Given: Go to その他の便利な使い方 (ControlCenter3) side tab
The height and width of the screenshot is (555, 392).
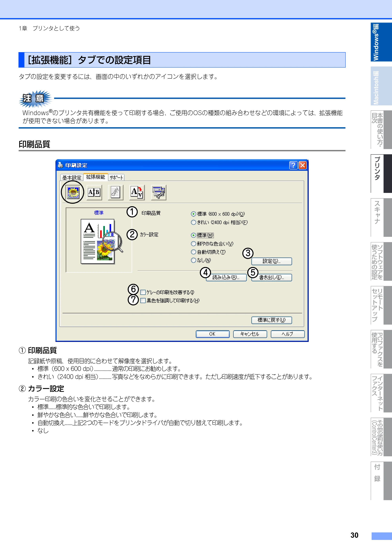Looking at the screenshot, I should coord(381,437).
